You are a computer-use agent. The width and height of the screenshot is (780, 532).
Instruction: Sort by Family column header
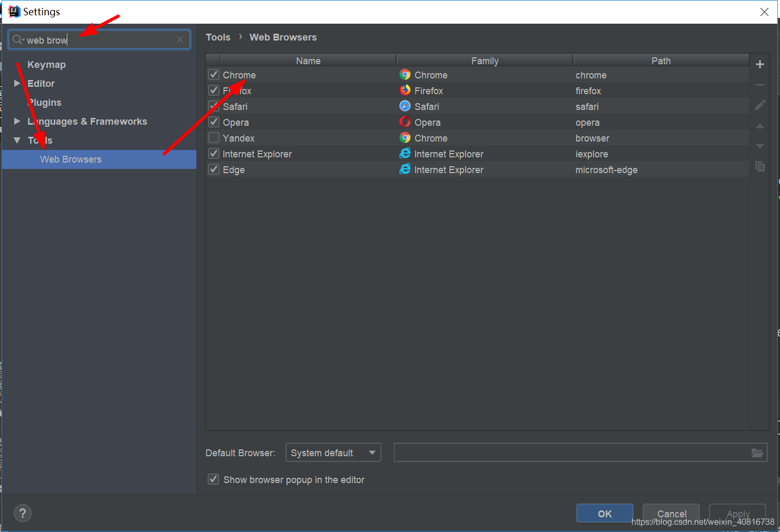tap(485, 61)
